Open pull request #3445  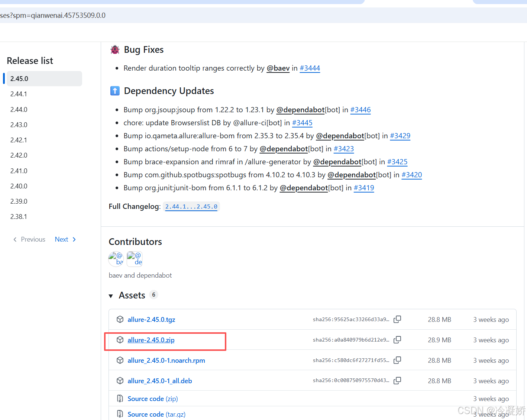302,123
